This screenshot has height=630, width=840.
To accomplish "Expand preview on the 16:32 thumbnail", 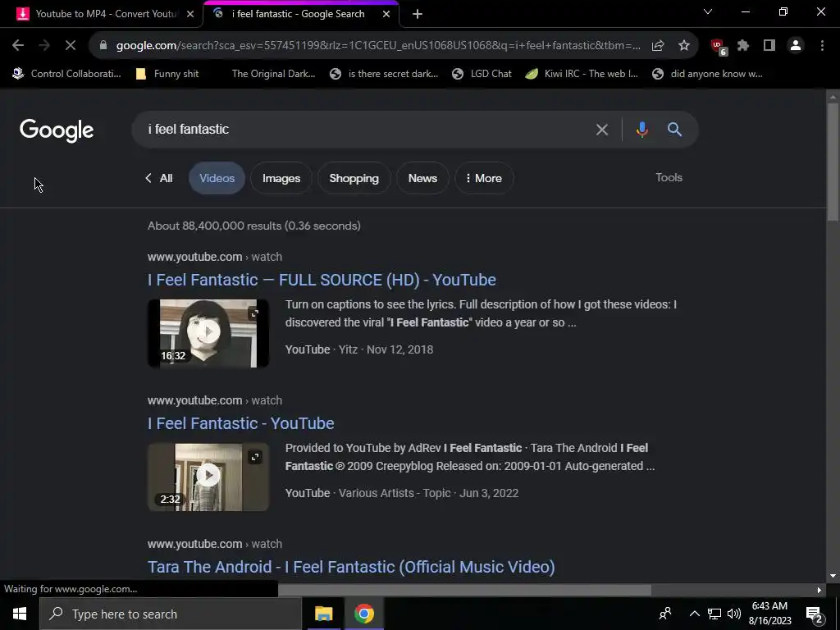I will (x=254, y=313).
